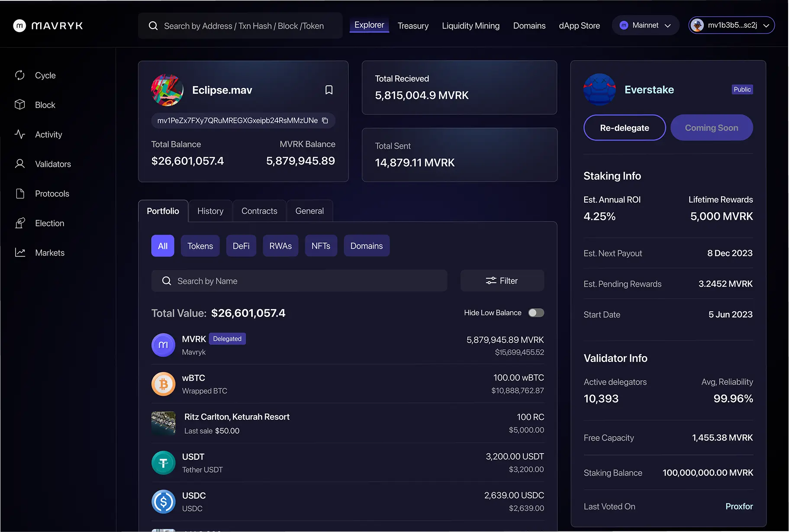Click the Mavryk logo icon

(19, 26)
